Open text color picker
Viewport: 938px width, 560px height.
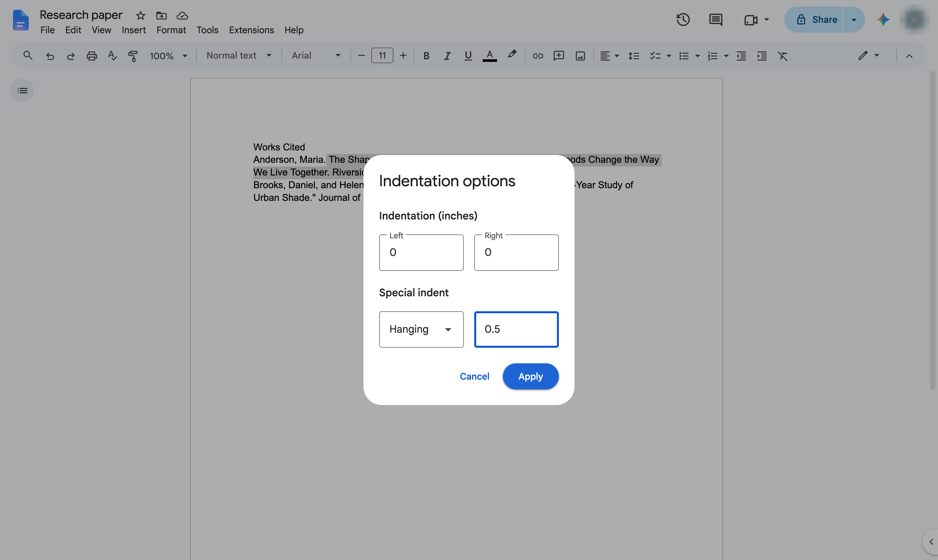point(490,56)
